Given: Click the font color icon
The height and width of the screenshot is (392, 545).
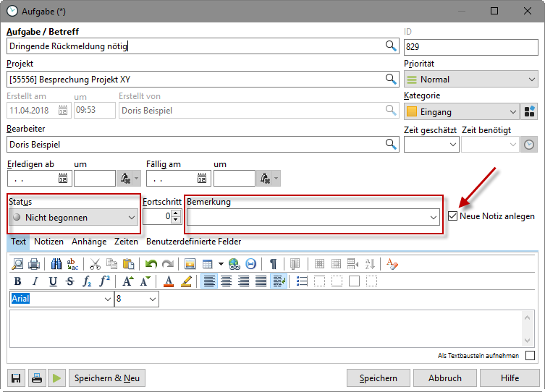Looking at the screenshot, I should click(169, 281).
